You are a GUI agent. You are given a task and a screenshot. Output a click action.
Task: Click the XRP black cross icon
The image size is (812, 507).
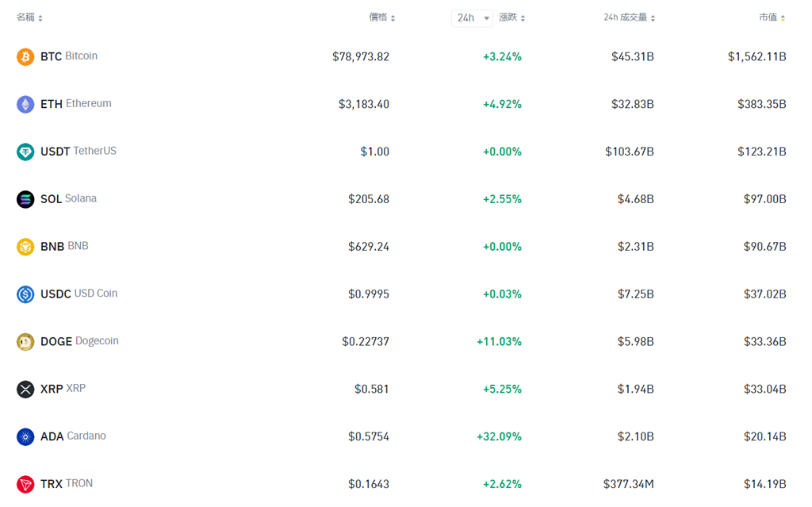tap(25, 390)
